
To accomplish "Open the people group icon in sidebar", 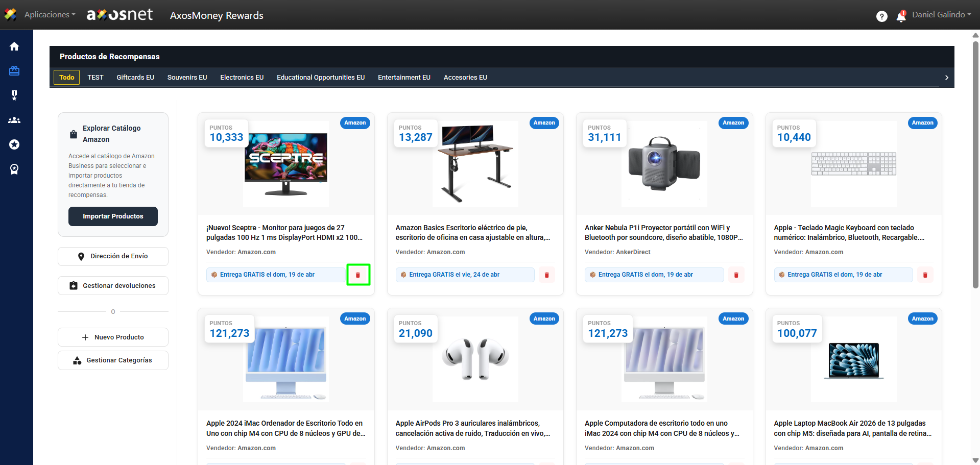I will coord(14,120).
